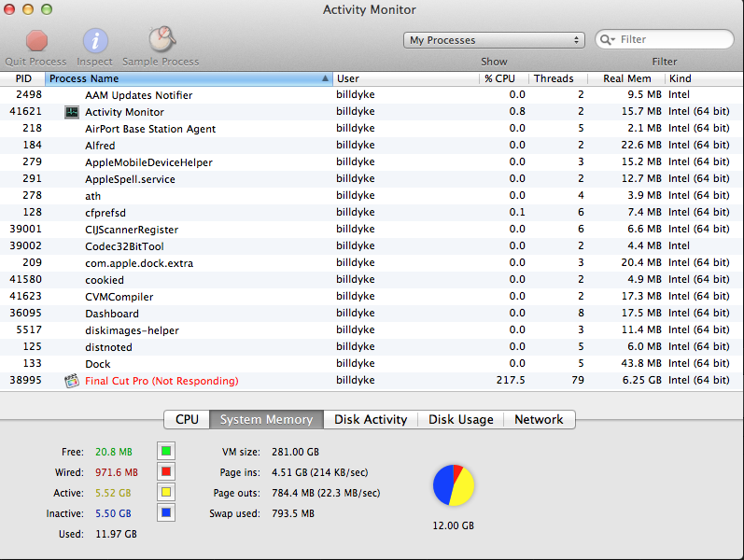
Task: Click the red Wired memory color swatch
Action: [x=166, y=471]
